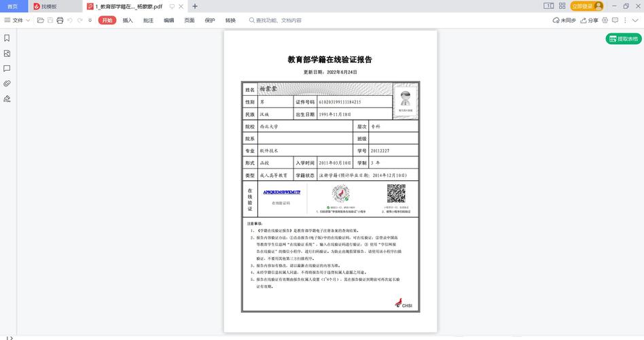The height and width of the screenshot is (340, 644).
Task: Click the ID photo placeholder in the report
Action: (406, 101)
